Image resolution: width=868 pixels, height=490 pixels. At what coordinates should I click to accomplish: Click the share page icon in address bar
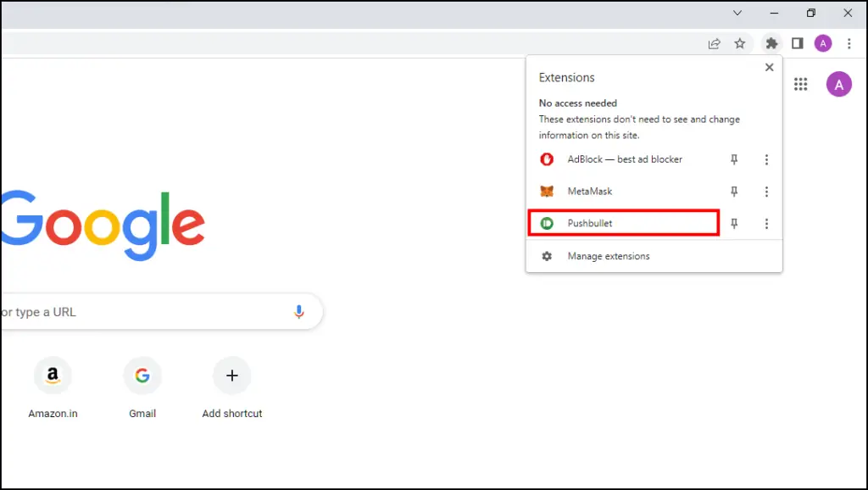[x=714, y=43]
